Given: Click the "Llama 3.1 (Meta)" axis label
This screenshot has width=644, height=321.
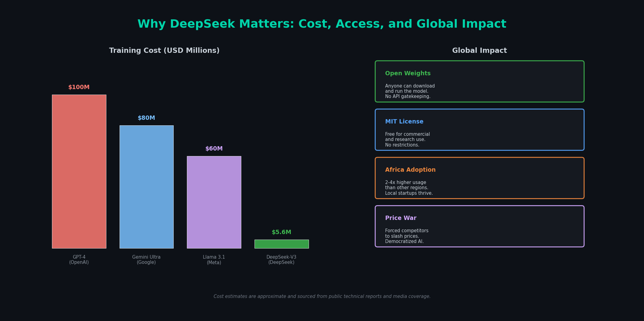Looking at the screenshot, I should (x=214, y=260).
